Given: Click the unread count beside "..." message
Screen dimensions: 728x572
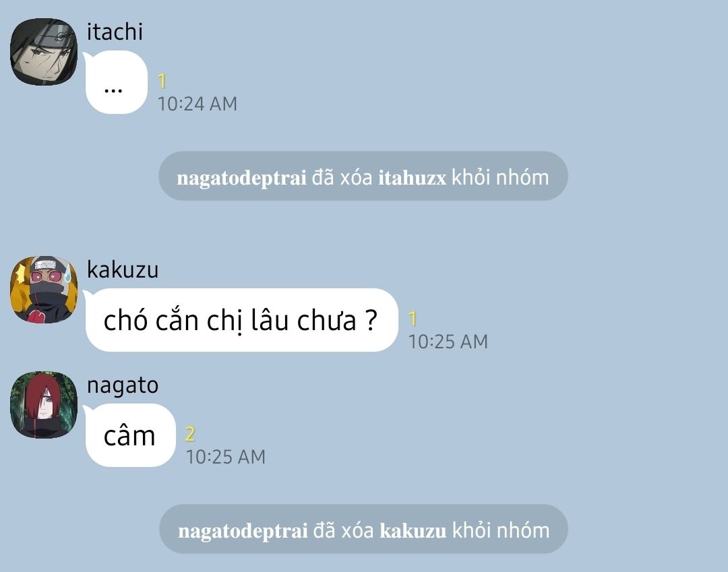Looking at the screenshot, I should point(162,81).
